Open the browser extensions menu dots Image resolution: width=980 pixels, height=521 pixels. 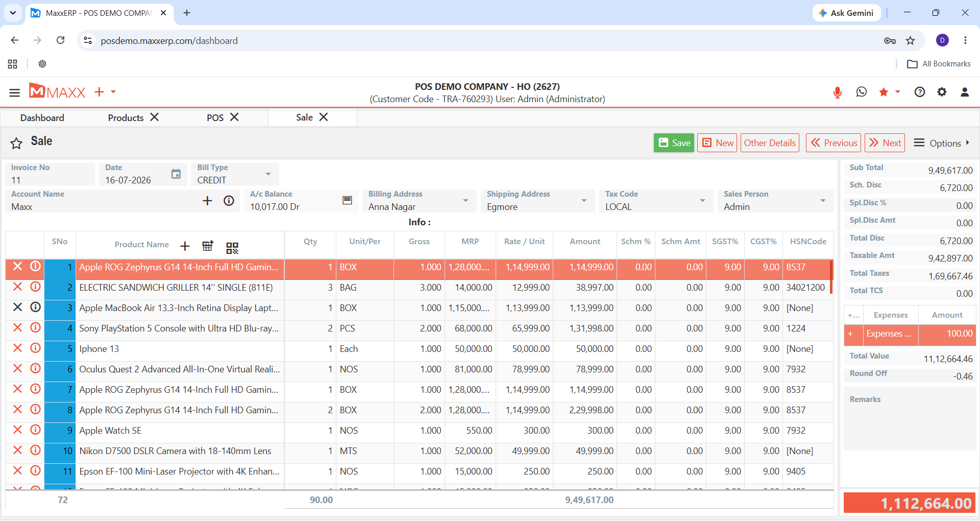[x=965, y=40]
